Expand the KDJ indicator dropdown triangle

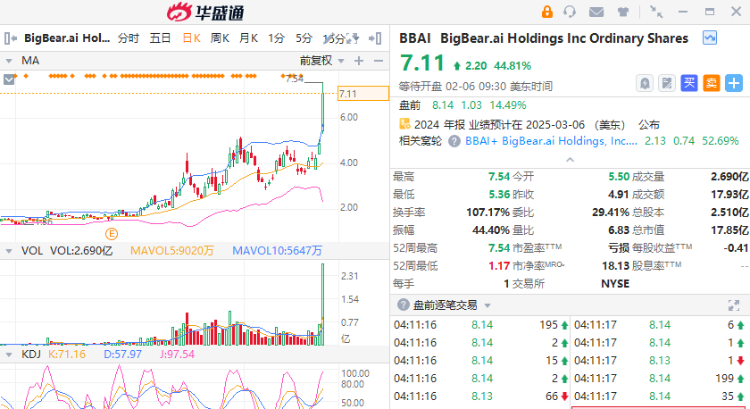(x=9, y=354)
